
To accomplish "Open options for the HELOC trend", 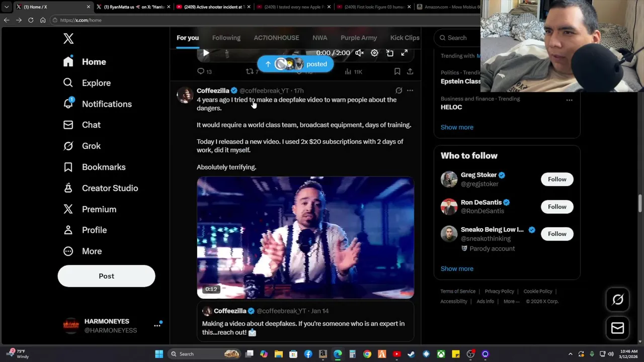I will (x=569, y=100).
